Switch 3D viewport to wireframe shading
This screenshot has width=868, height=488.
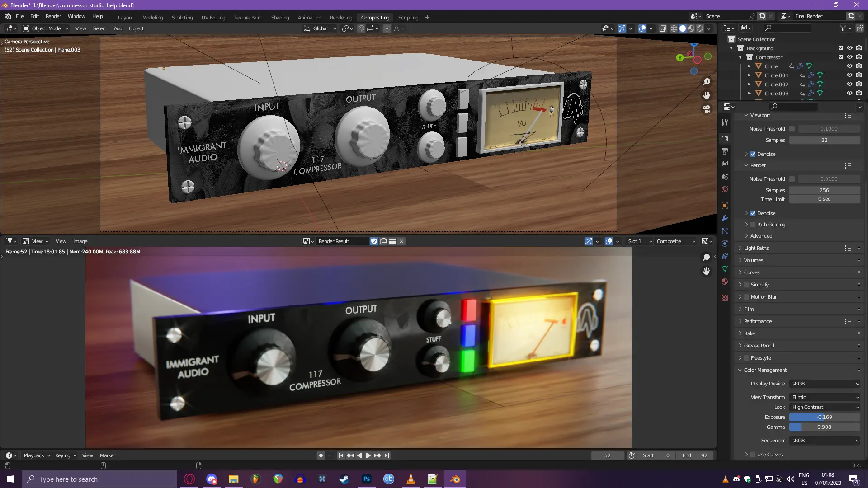pos(674,28)
